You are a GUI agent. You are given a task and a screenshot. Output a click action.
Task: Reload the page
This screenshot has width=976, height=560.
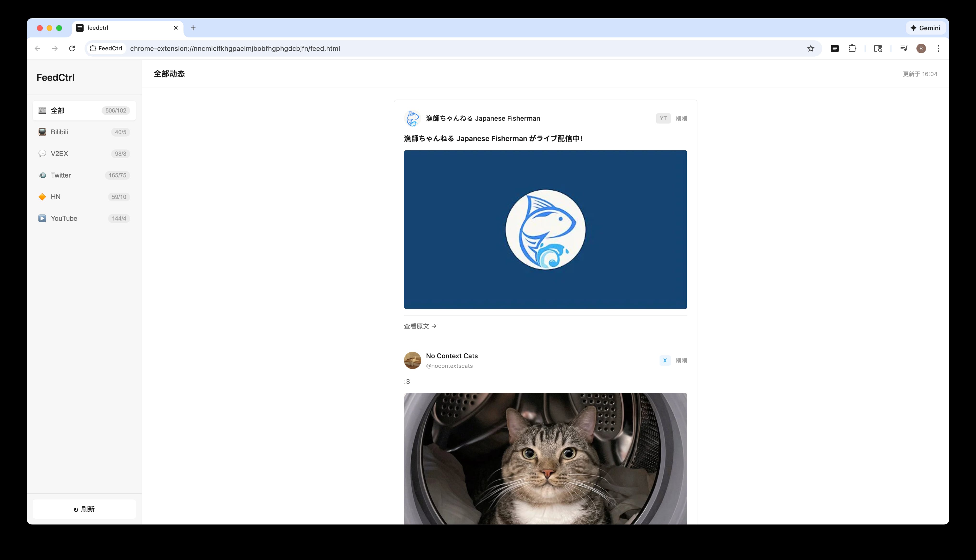[72, 48]
